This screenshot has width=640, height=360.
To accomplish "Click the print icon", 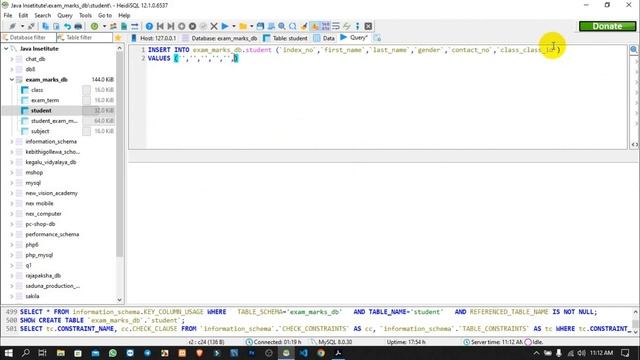I will [78, 26].
